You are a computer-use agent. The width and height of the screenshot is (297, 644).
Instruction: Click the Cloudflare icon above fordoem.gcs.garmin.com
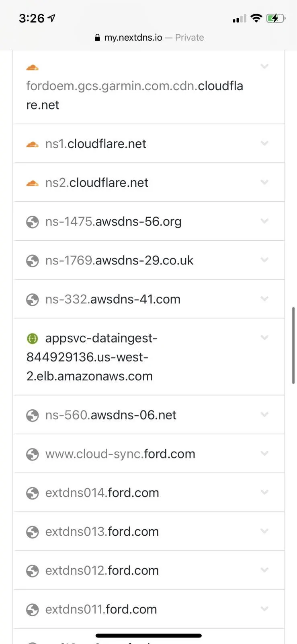coord(33,68)
